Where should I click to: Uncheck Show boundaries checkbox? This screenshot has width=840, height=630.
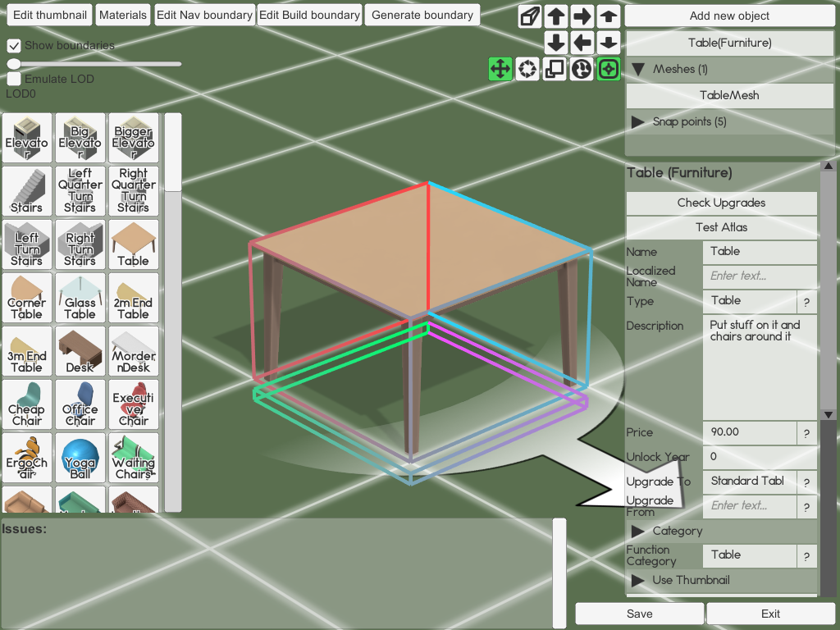14,46
